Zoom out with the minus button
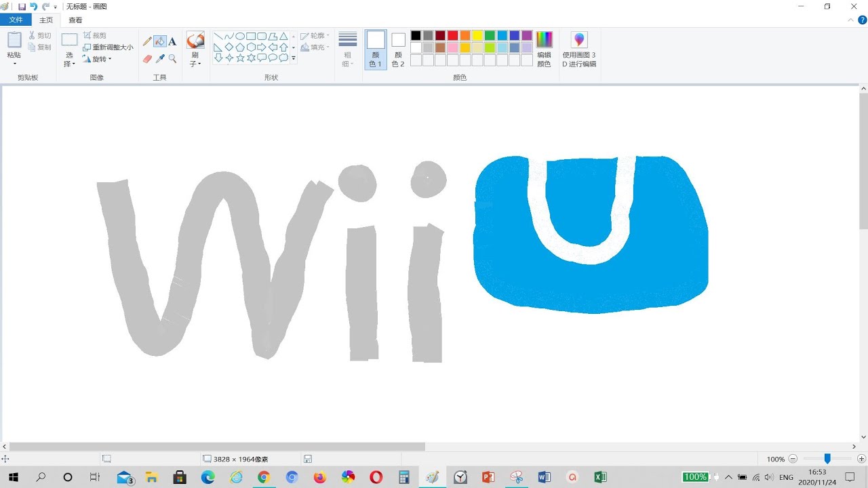 793,459
